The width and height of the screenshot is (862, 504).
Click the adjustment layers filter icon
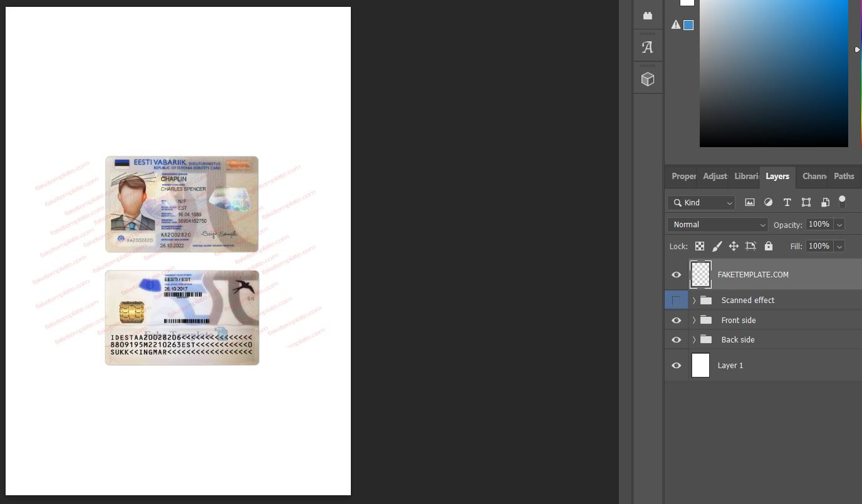(x=769, y=202)
